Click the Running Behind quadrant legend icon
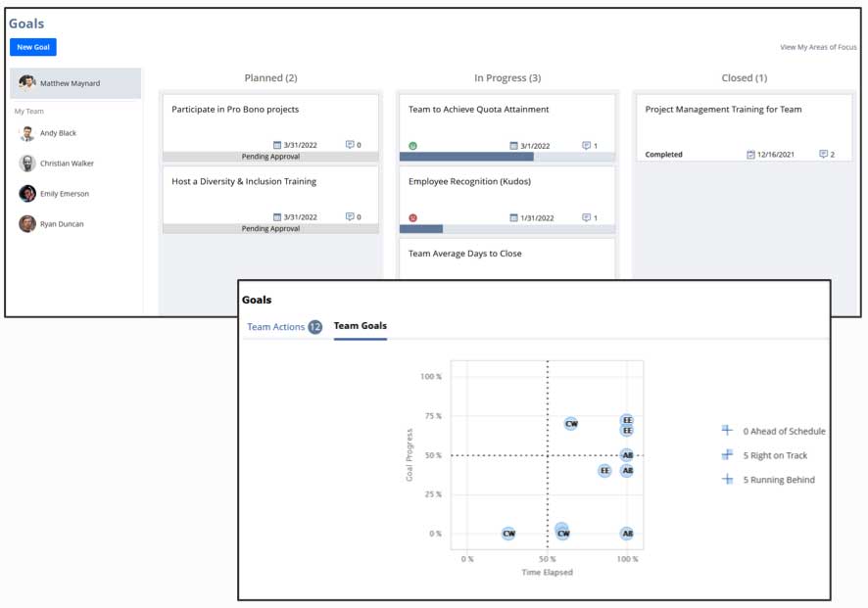Viewport: 868px width, 608px height. (x=727, y=480)
